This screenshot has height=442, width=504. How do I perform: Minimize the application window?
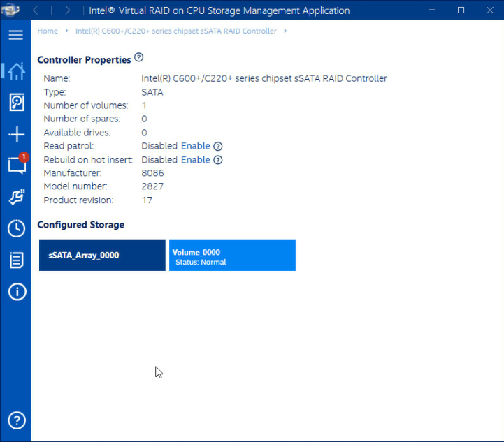[432, 10]
